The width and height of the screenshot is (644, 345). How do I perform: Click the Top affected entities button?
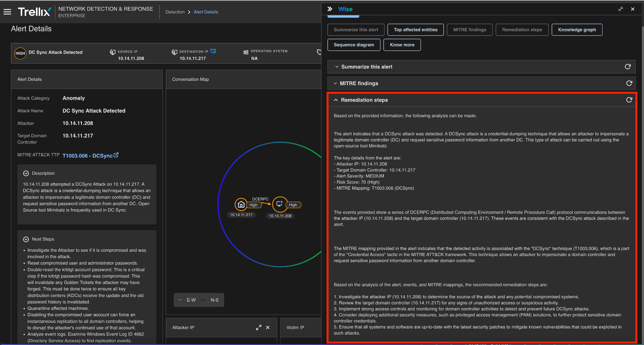click(415, 30)
